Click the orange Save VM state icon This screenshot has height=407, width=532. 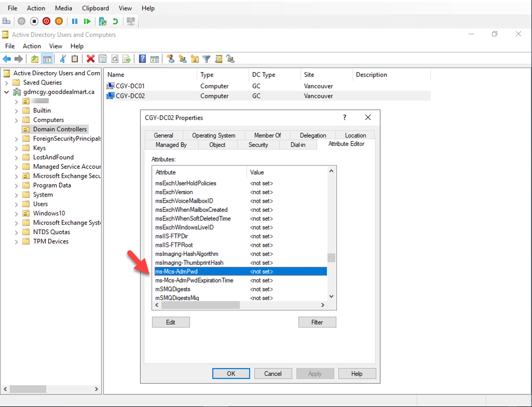click(x=59, y=21)
